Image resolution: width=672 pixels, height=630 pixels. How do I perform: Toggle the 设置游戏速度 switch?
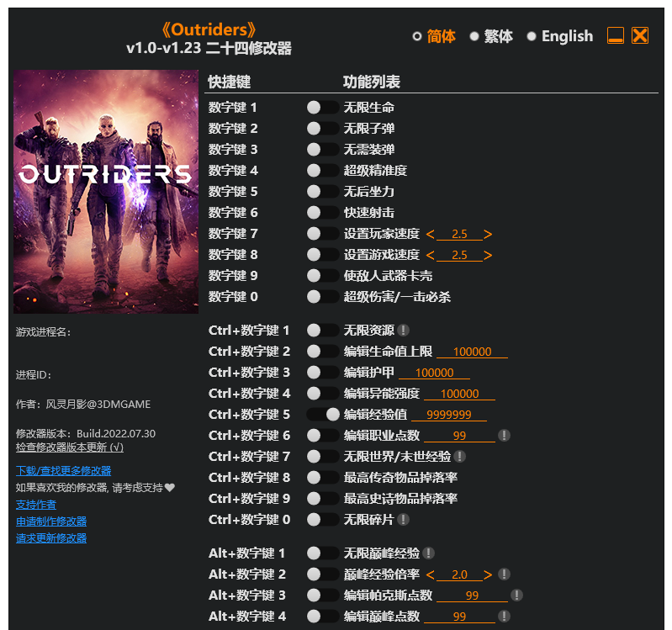[x=323, y=255]
